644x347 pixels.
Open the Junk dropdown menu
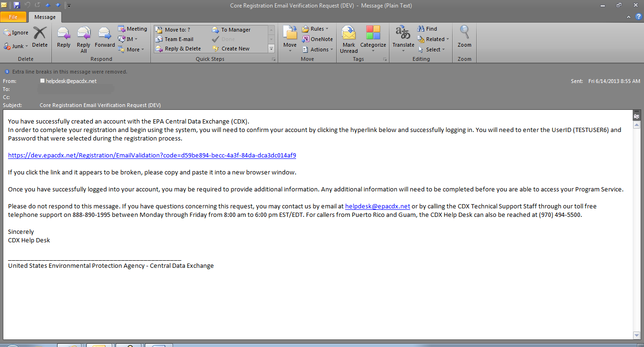[x=16, y=46]
